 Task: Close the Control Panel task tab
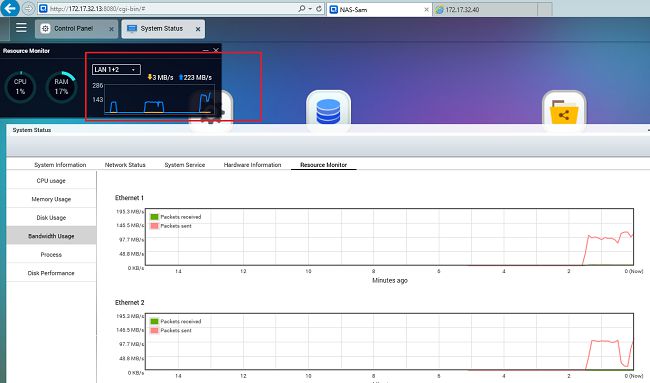click(x=111, y=29)
